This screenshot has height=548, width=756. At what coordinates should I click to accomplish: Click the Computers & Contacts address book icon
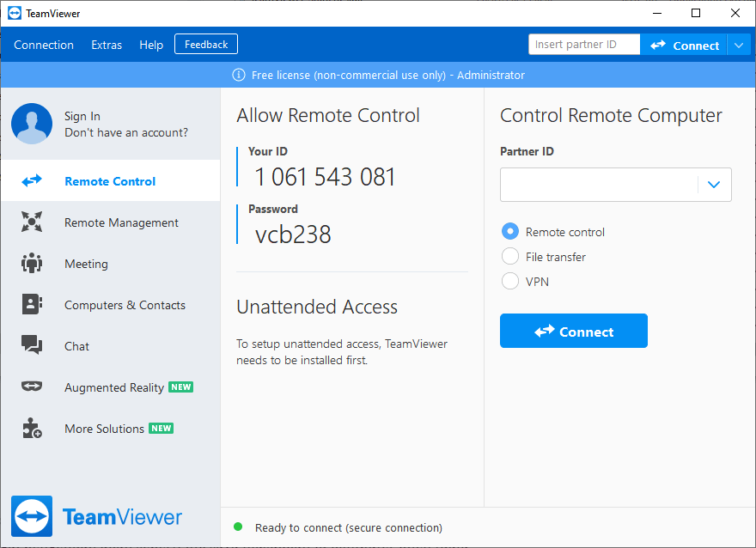click(x=32, y=304)
